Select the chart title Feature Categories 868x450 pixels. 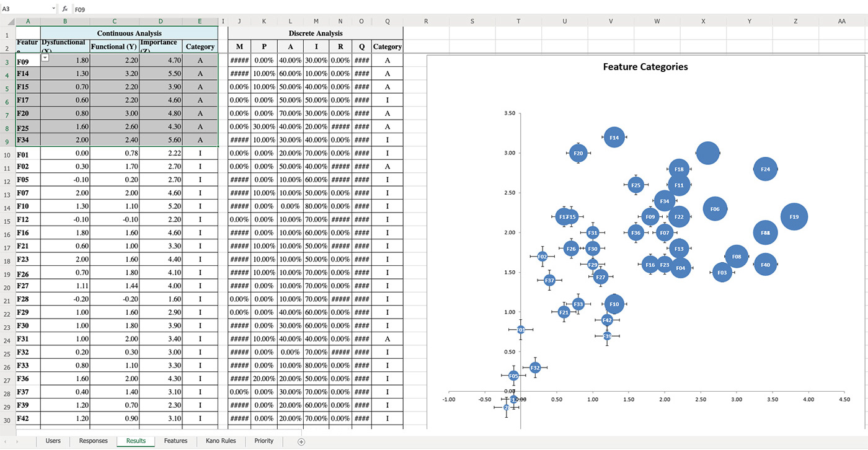click(x=645, y=66)
